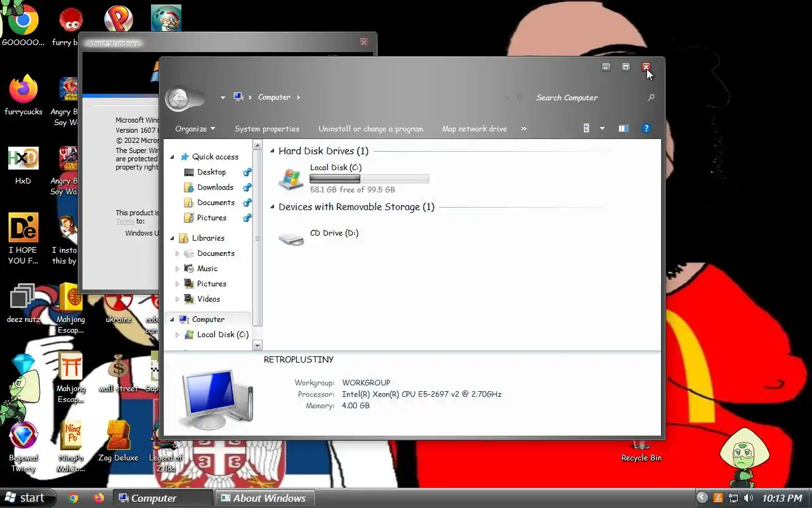This screenshot has width=812, height=508.
Task: Toggle the preview pane
Action: click(624, 128)
